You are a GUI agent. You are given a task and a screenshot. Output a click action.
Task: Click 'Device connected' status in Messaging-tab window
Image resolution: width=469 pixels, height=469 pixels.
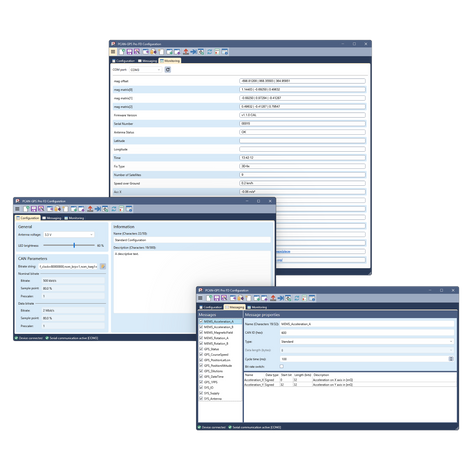pos(212,427)
